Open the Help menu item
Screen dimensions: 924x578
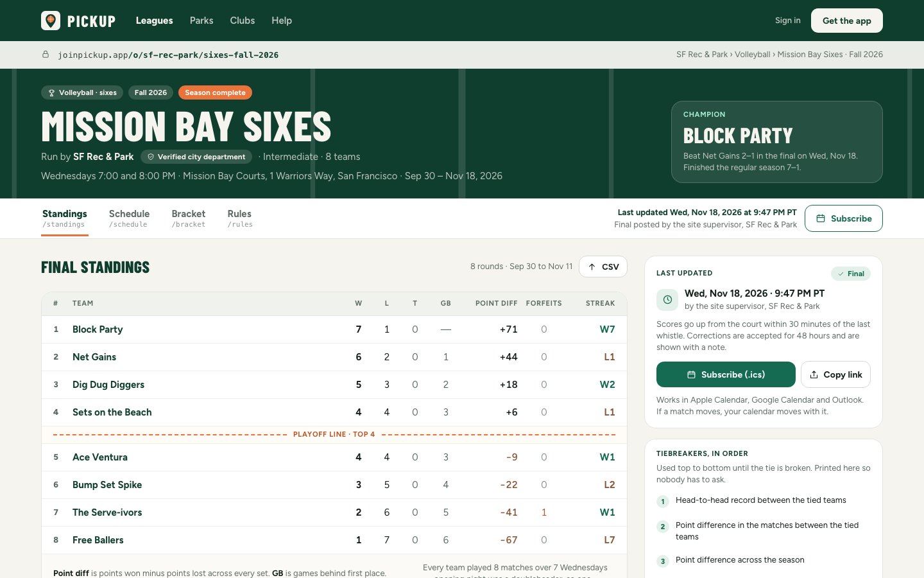(x=282, y=21)
